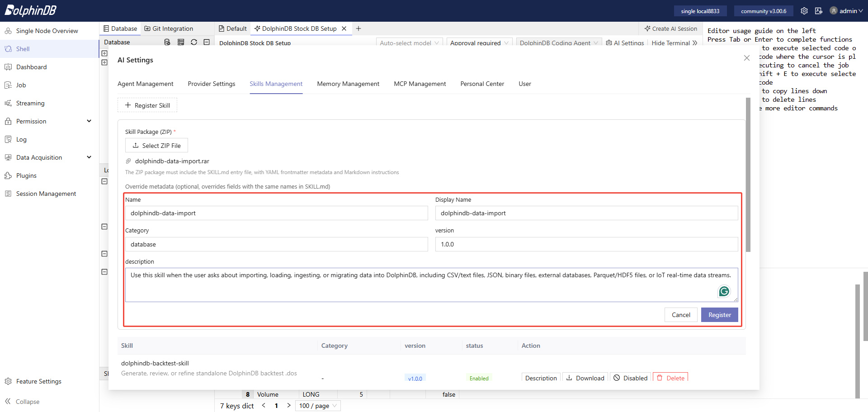Refresh the Database panel tree

(x=194, y=42)
